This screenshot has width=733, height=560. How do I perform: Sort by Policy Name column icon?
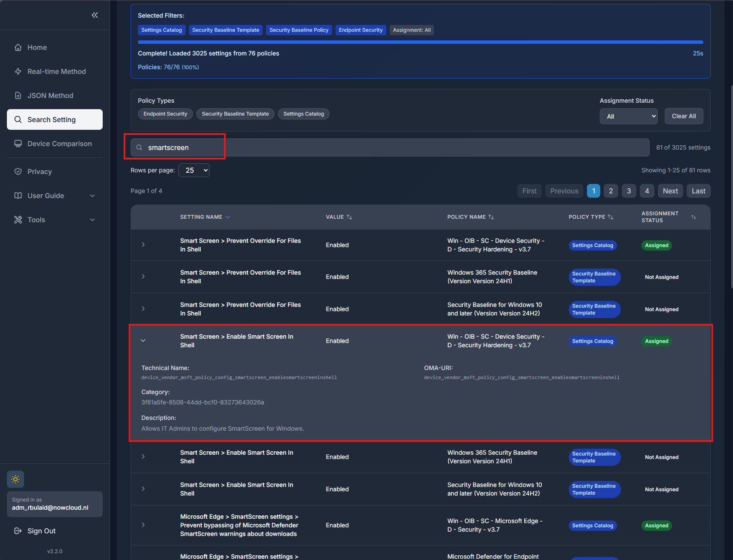click(491, 217)
